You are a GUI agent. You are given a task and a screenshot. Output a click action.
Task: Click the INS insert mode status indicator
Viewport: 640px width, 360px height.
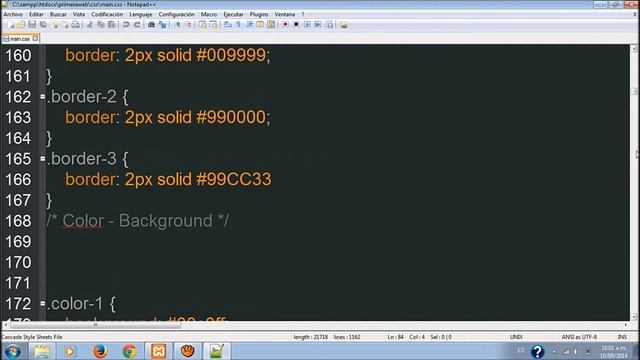(622, 337)
